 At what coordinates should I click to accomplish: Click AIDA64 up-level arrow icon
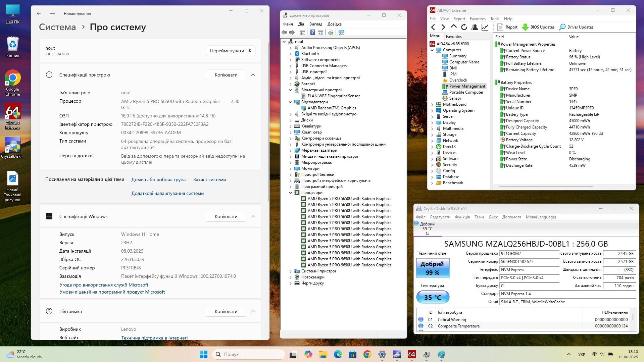453,27
